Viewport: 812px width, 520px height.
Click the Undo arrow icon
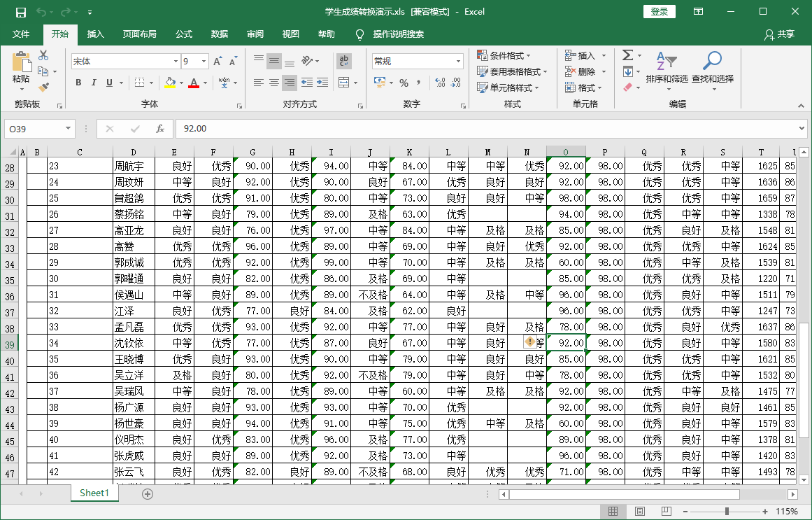[x=41, y=12]
